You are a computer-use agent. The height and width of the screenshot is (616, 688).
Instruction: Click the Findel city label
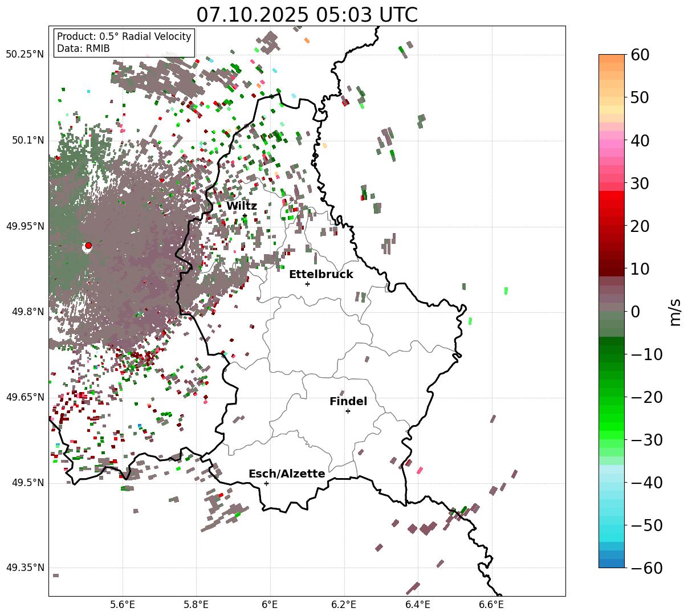tap(348, 402)
